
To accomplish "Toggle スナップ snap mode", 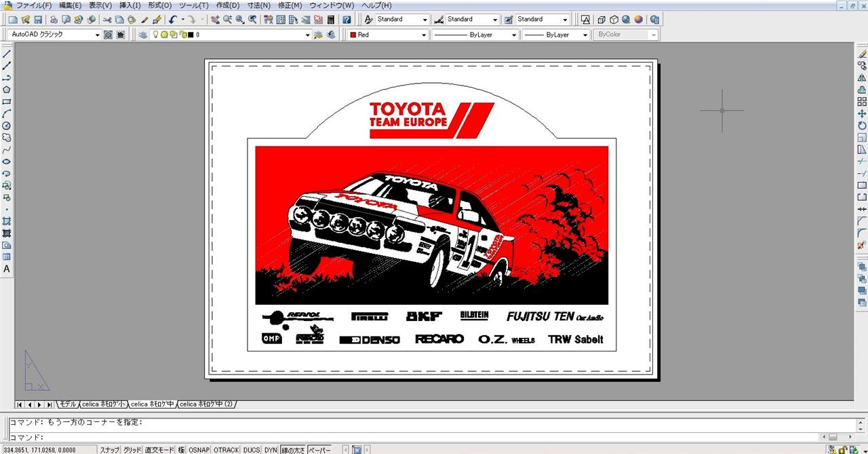I will point(110,450).
